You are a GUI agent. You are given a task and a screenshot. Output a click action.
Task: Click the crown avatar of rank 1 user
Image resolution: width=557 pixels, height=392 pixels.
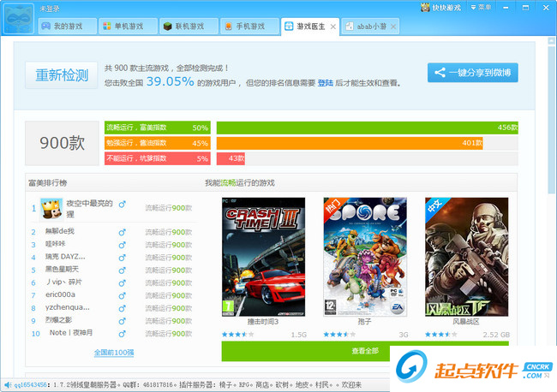coord(51,209)
